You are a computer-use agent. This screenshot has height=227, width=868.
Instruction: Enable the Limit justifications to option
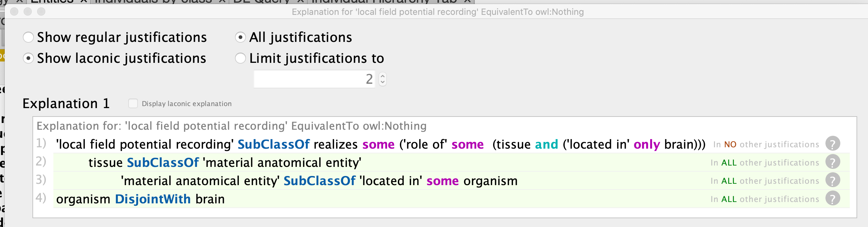[x=240, y=58]
